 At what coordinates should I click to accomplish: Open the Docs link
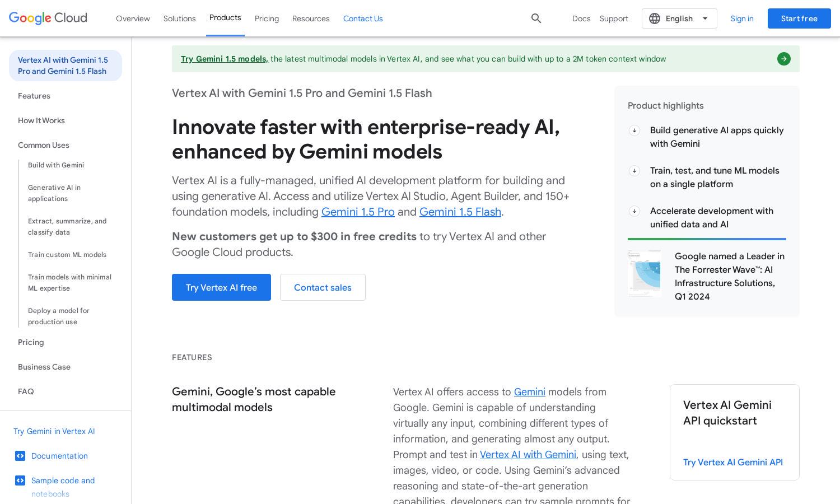coord(581,18)
